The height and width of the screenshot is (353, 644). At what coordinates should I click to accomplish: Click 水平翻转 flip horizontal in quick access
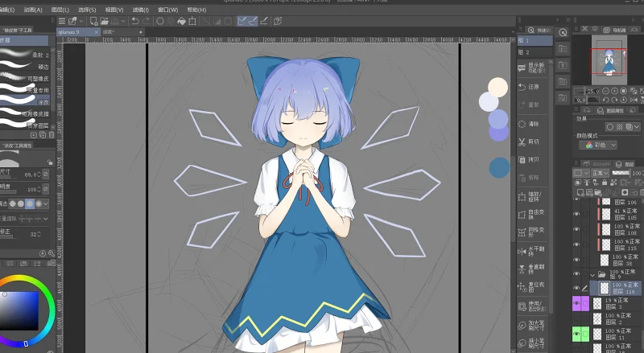532,251
